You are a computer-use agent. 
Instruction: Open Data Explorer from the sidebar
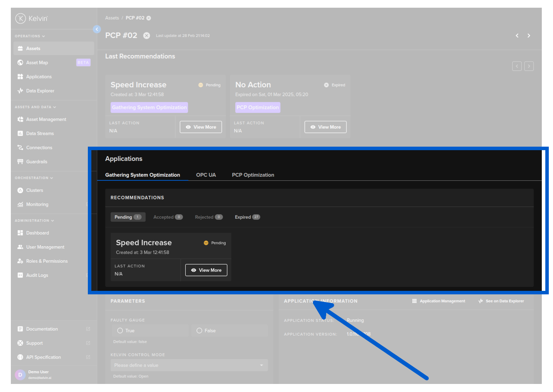tap(40, 91)
